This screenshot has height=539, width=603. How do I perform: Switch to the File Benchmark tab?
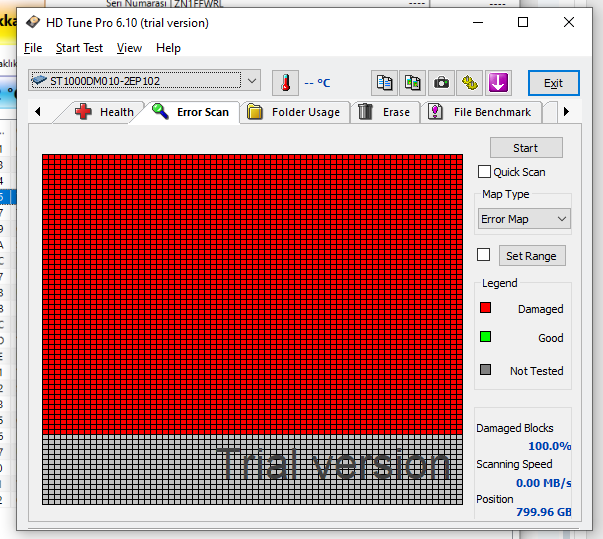point(481,112)
